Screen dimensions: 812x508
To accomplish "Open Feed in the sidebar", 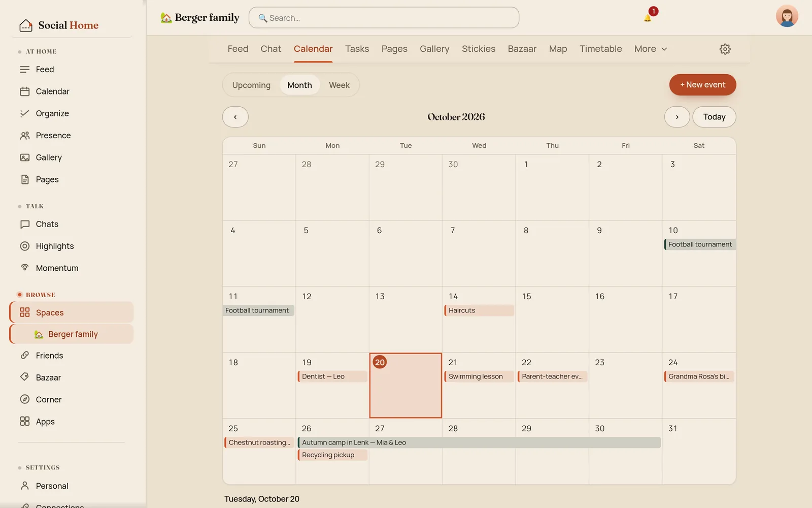I will coord(71,70).
